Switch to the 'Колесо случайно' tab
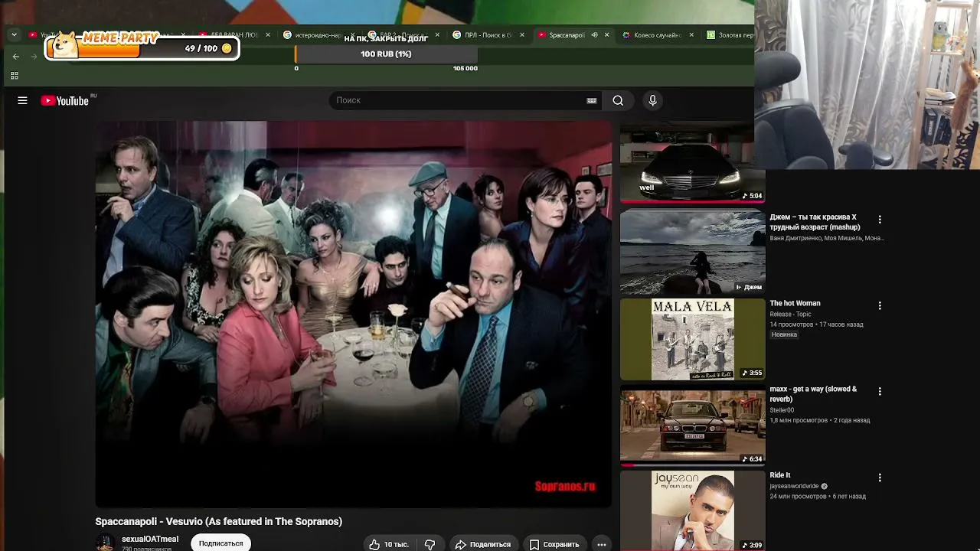This screenshot has height=551, width=980. (657, 35)
